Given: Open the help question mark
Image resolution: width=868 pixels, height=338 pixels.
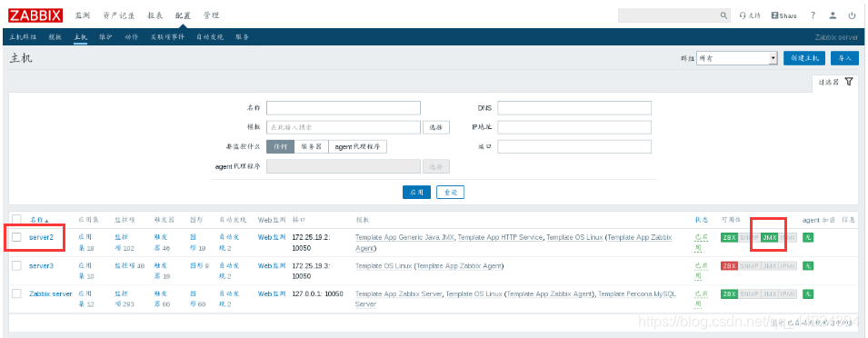Looking at the screenshot, I should (x=813, y=15).
